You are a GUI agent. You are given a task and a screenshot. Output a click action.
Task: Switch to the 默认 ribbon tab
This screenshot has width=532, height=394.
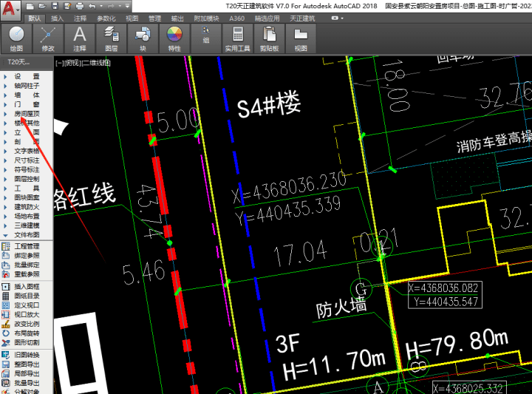pyautogui.click(x=34, y=18)
